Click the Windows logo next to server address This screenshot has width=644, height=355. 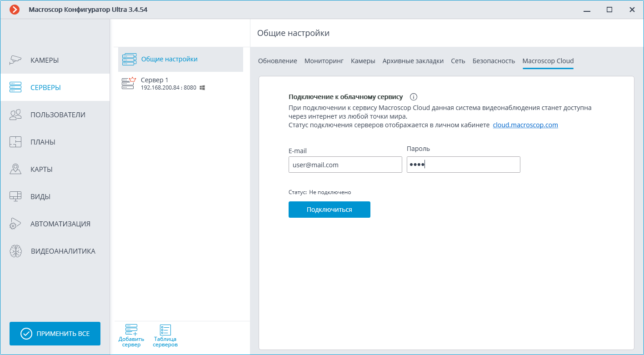202,88
